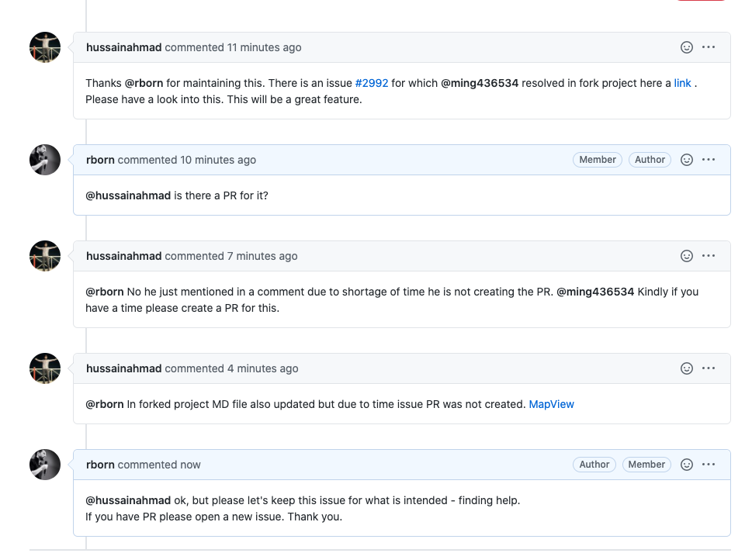
Task: Follow the blue 'link' to fork project
Action: [x=682, y=83]
